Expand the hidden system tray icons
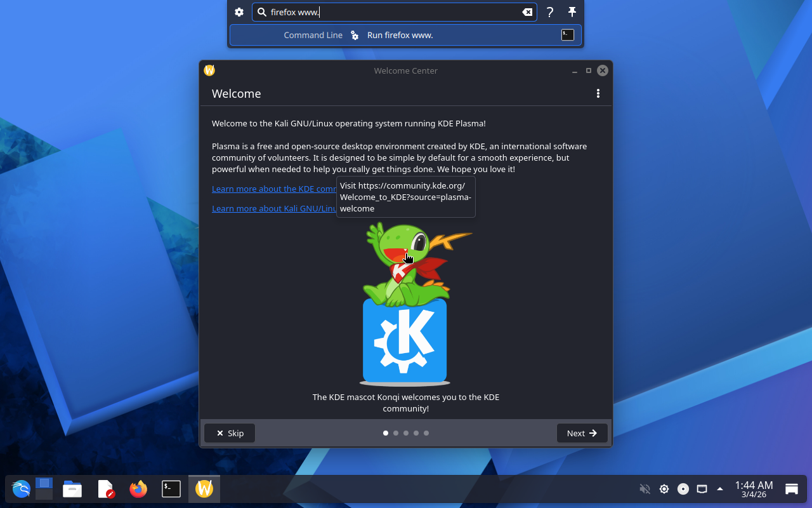Image resolution: width=812 pixels, height=508 pixels. coord(720,489)
